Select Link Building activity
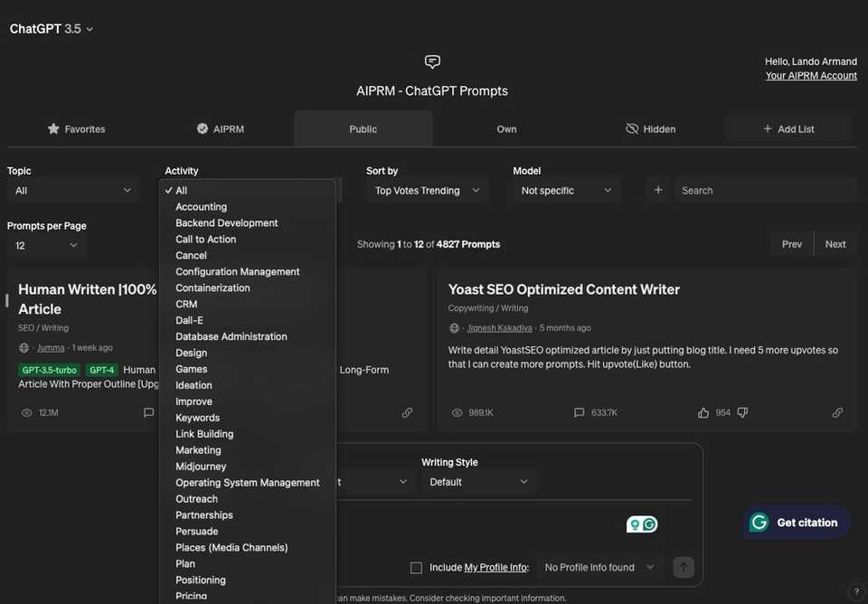868x604 pixels. pyautogui.click(x=248, y=434)
